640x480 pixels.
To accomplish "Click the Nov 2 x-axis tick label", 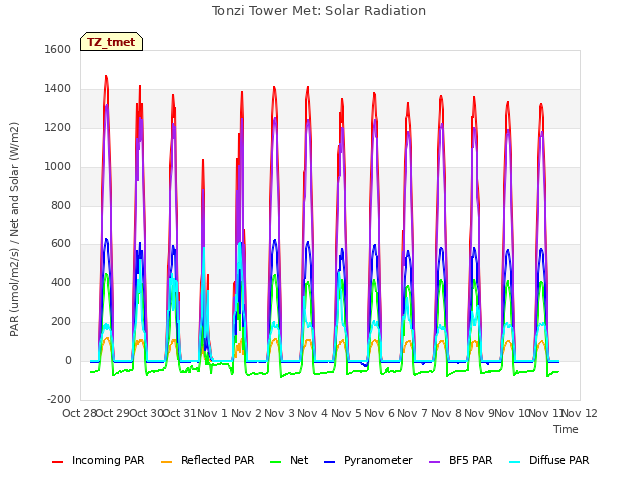I will [246, 413].
